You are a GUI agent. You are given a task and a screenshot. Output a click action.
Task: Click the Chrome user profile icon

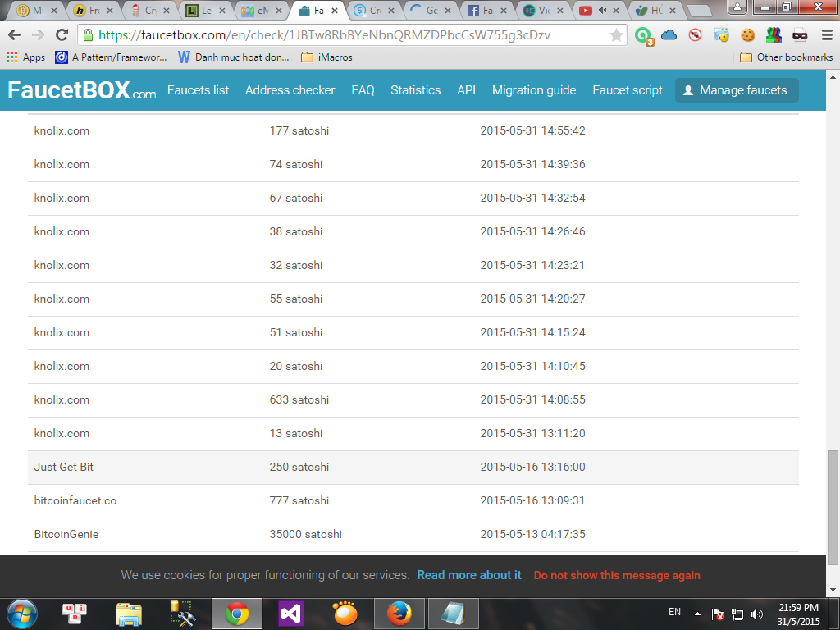tap(737, 7)
